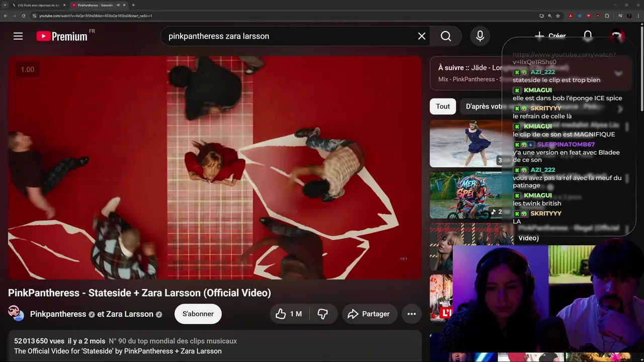Click chat message 'stateside le clip est trop bien'

(x=556, y=80)
